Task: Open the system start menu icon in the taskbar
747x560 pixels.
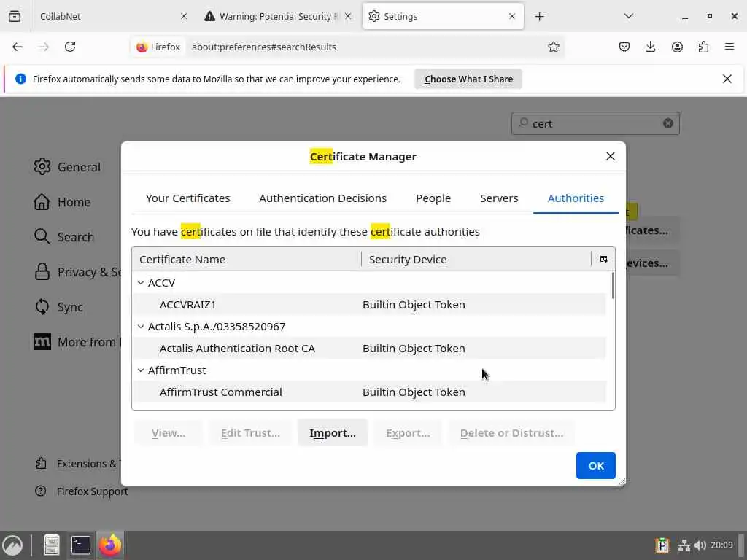Action: click(13, 545)
